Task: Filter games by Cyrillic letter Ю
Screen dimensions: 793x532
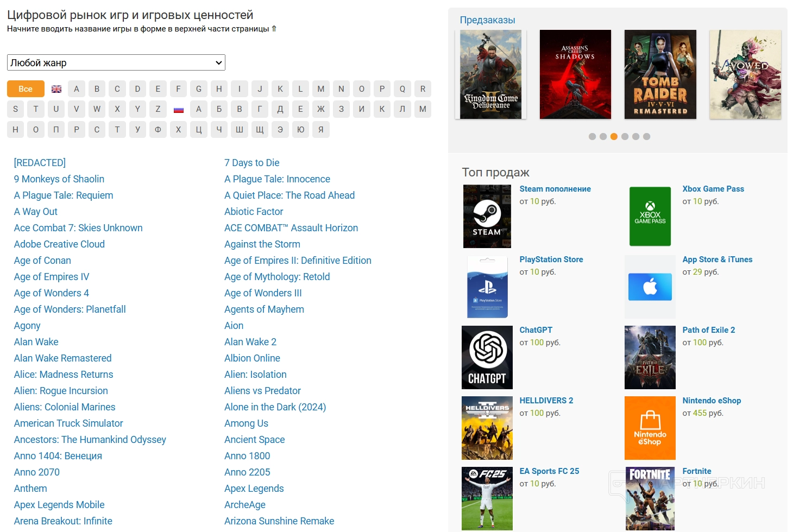Action: (300, 130)
